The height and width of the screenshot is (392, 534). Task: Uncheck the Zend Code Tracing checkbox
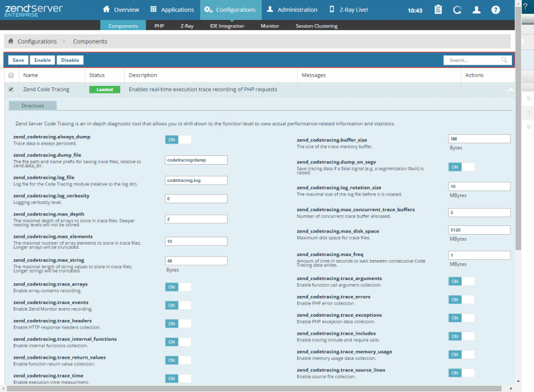pyautogui.click(x=11, y=89)
